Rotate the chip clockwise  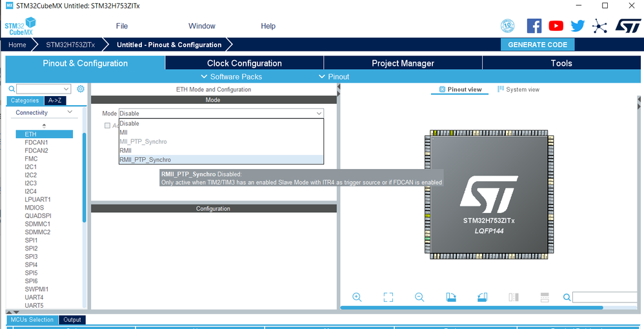point(451,297)
